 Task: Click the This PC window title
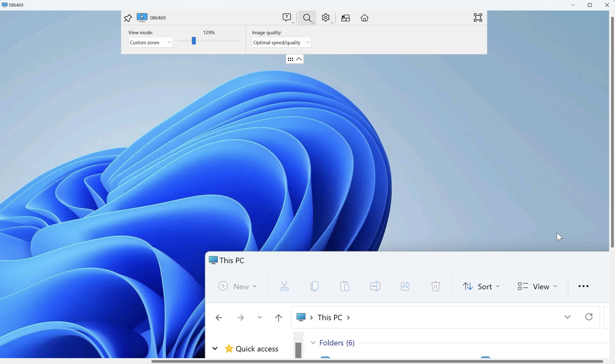pyautogui.click(x=232, y=261)
